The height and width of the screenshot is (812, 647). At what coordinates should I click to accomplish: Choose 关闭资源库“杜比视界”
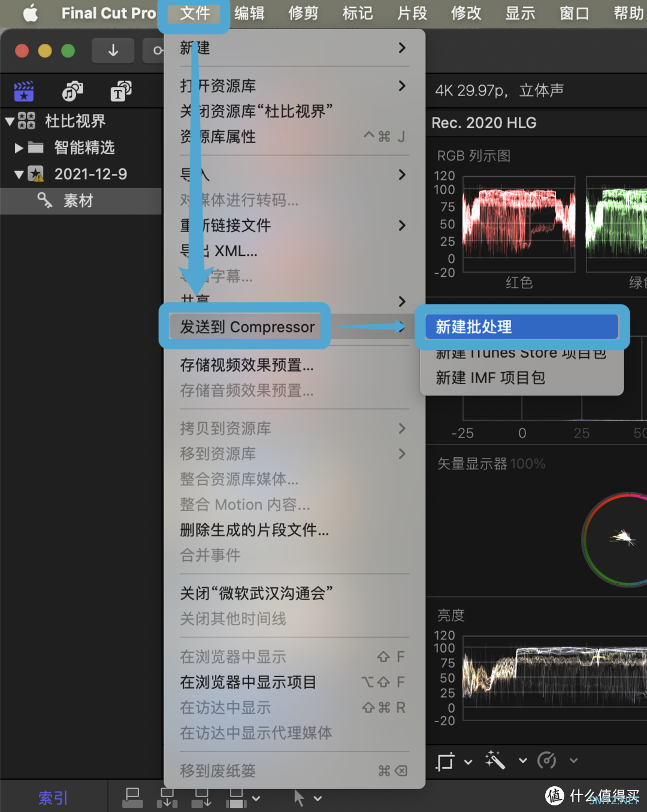tap(294, 111)
